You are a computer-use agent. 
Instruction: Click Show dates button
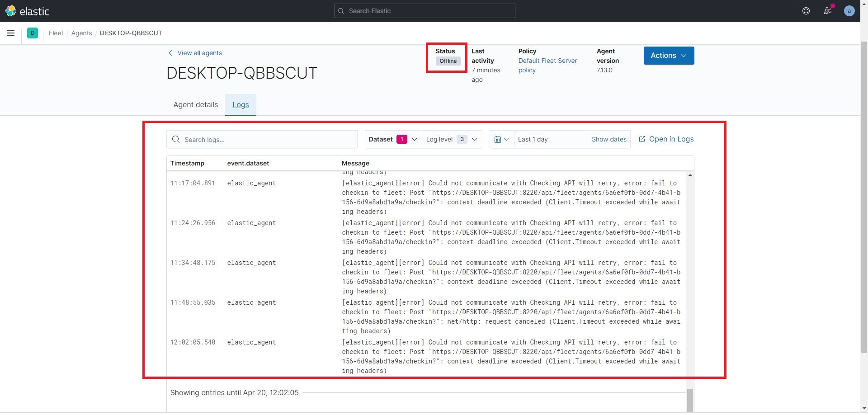point(609,139)
